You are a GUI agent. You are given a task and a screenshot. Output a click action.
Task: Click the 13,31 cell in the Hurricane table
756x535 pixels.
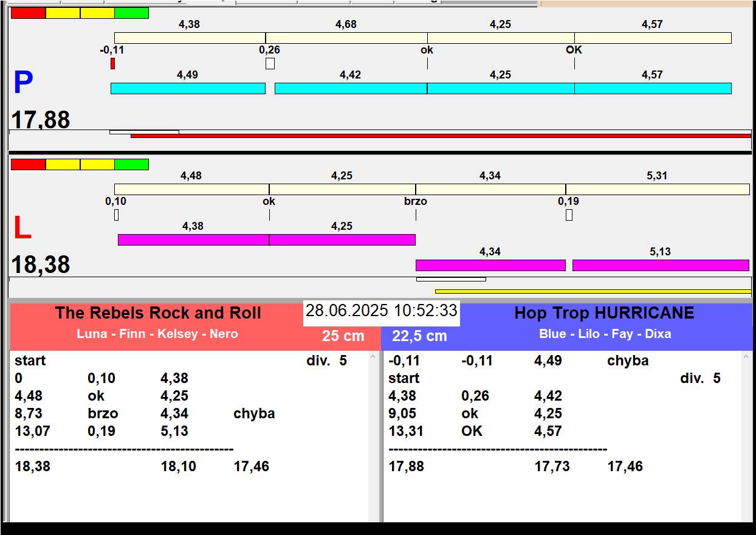click(x=406, y=431)
